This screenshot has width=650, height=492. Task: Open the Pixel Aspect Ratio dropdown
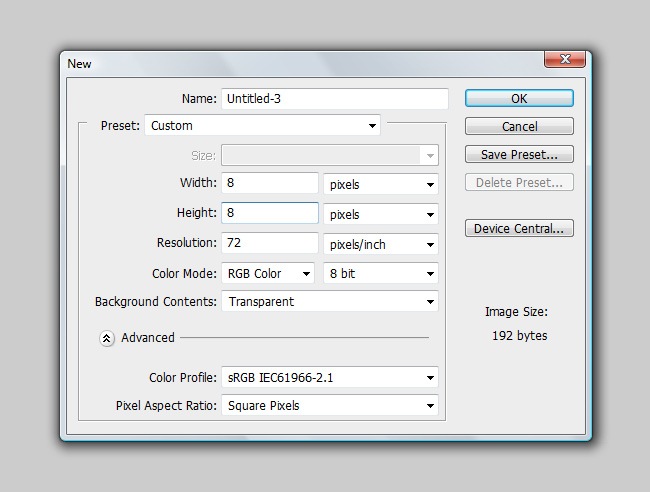331,406
